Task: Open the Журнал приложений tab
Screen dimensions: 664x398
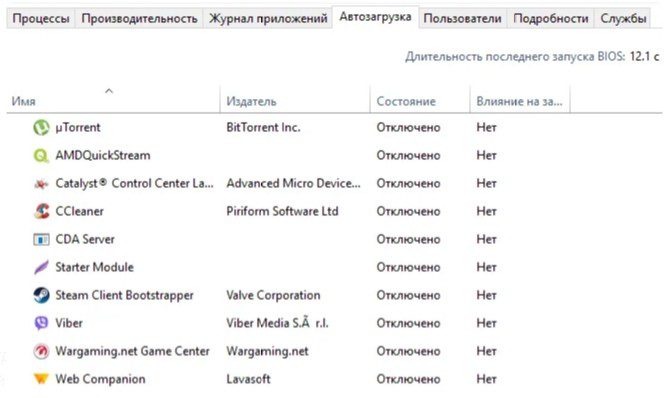Action: coord(268,19)
